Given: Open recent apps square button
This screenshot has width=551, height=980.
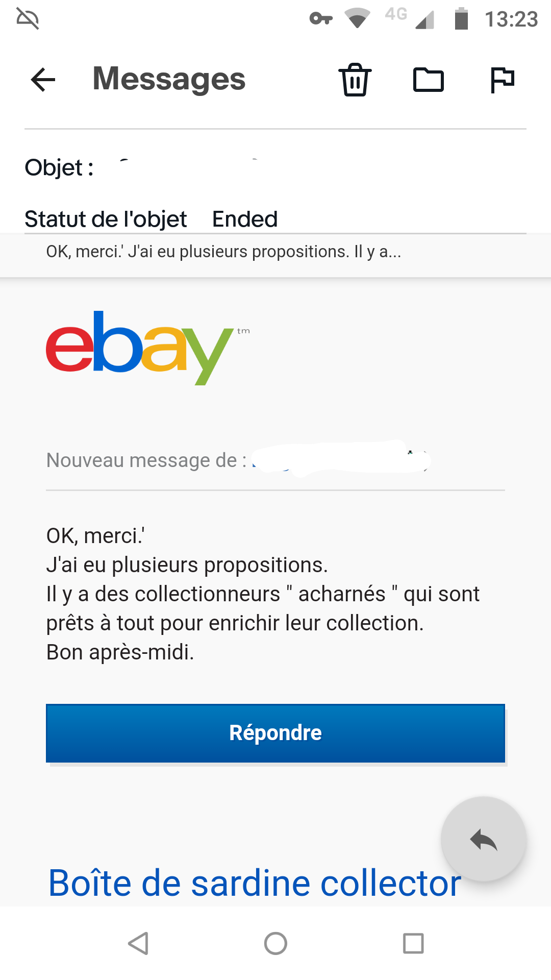Looking at the screenshot, I should pyautogui.click(x=413, y=943).
